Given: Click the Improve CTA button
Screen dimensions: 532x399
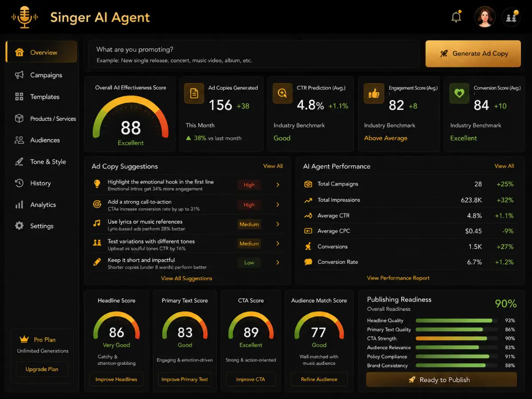Looking at the screenshot, I should point(251,379).
